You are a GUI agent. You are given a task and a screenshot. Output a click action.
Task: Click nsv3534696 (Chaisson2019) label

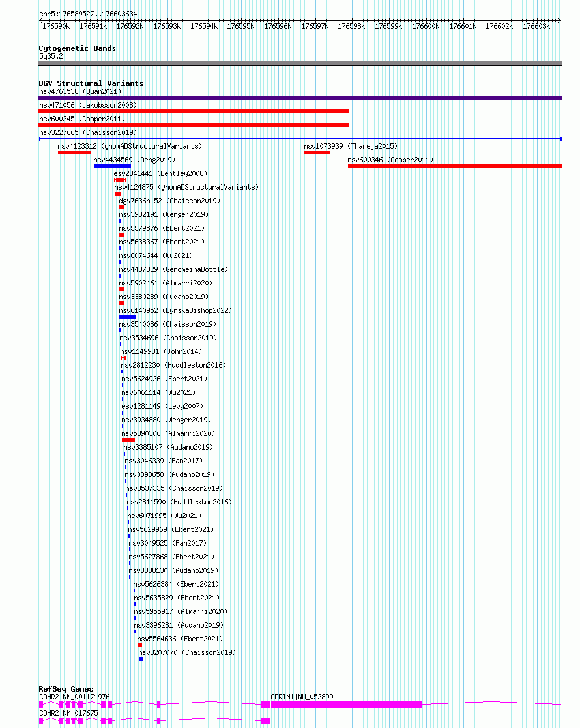pos(168,338)
